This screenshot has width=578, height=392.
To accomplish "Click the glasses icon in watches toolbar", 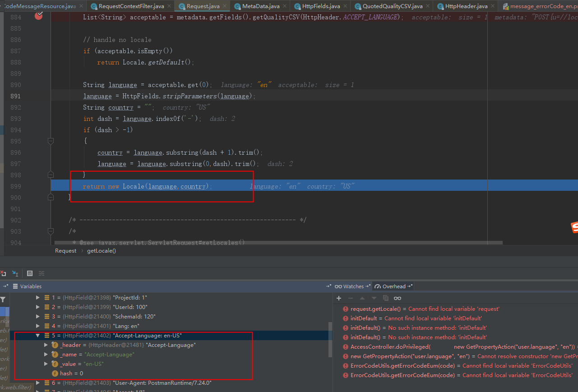I will coord(397,298).
